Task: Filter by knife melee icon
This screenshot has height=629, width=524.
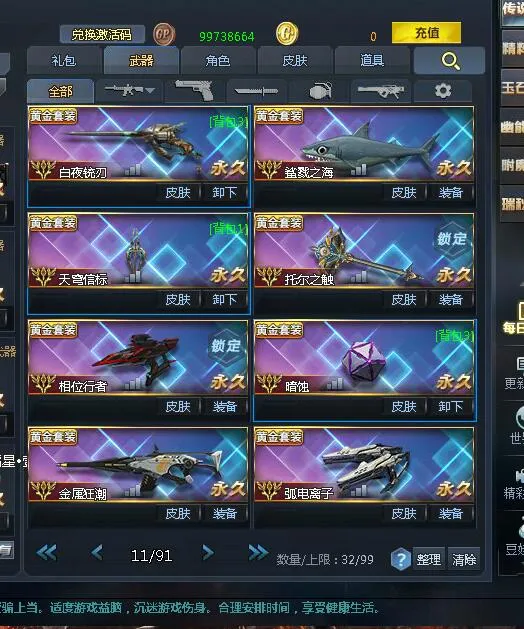Action: pos(256,91)
